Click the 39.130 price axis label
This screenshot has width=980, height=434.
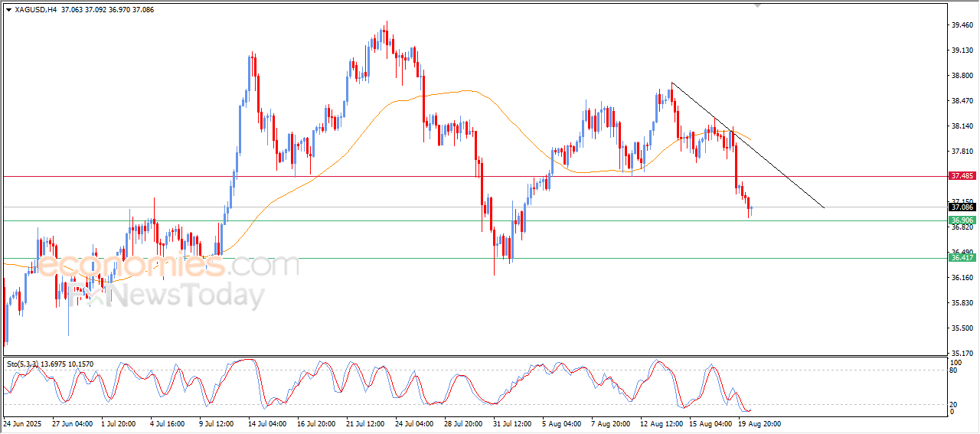point(962,50)
